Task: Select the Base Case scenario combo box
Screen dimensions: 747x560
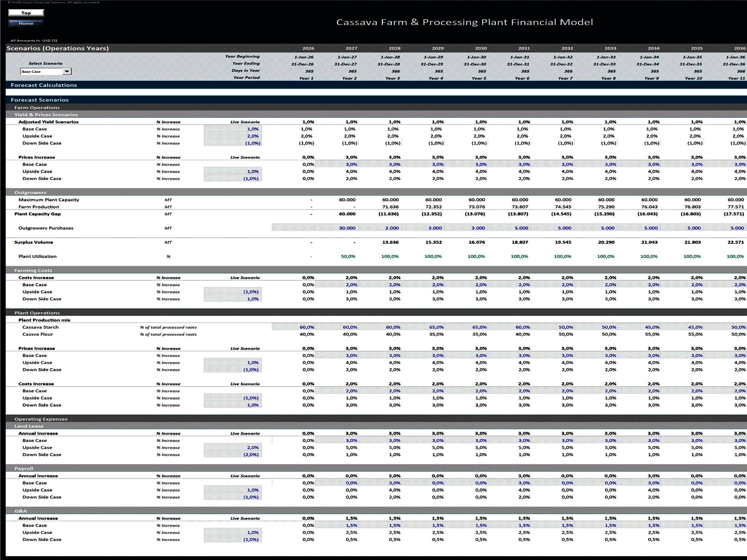Action: [46, 72]
